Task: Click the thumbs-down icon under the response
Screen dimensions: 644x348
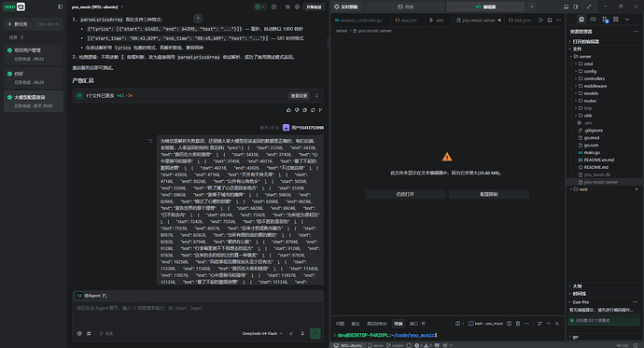Action: (x=297, y=110)
